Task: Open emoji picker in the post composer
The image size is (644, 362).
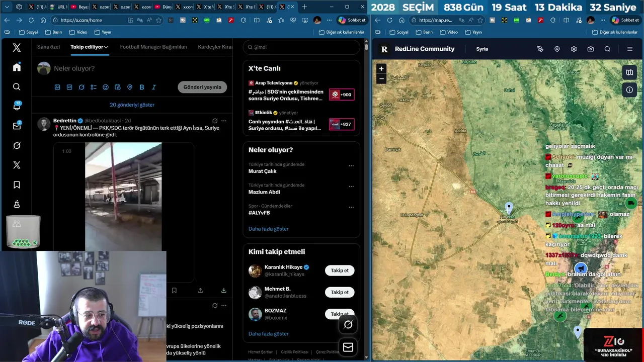Action: pos(106,87)
